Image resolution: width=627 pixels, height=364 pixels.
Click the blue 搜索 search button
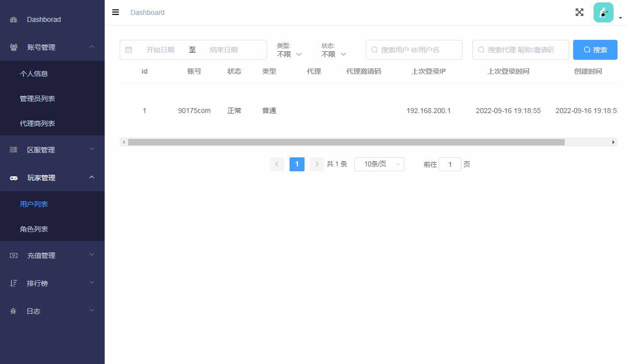[x=595, y=49]
